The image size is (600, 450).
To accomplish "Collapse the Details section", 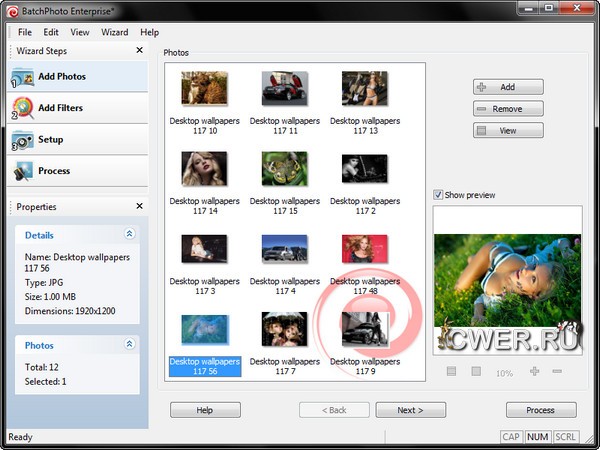I will coord(129,234).
